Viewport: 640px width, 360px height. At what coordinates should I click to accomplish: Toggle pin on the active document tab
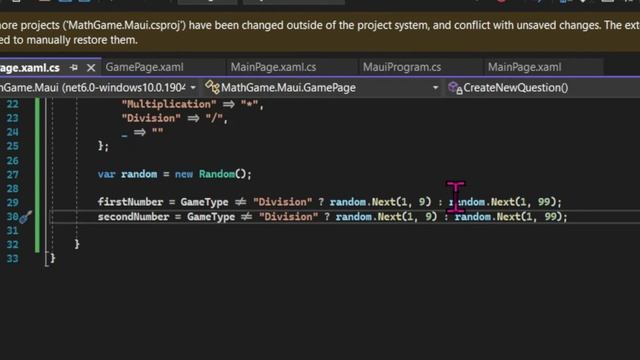[x=74, y=68]
